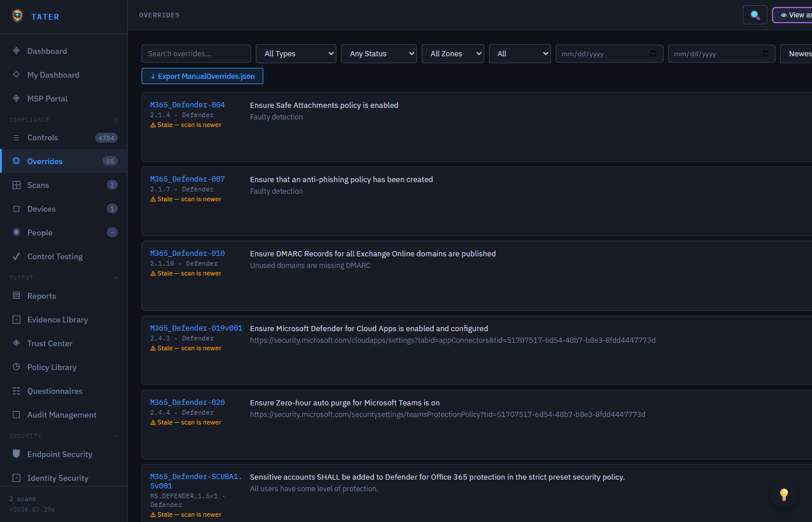
Task: Click the lightbulb hint icon
Action: (x=784, y=494)
